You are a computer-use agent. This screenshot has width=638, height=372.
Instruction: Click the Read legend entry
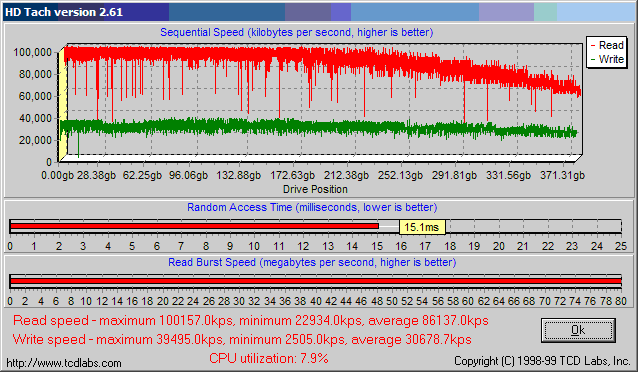[x=607, y=45]
